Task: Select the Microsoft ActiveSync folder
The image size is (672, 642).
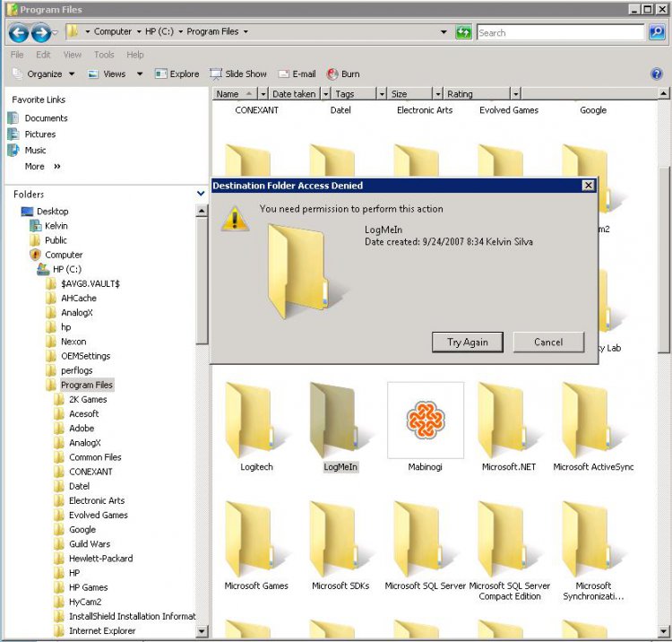Action: point(593,421)
